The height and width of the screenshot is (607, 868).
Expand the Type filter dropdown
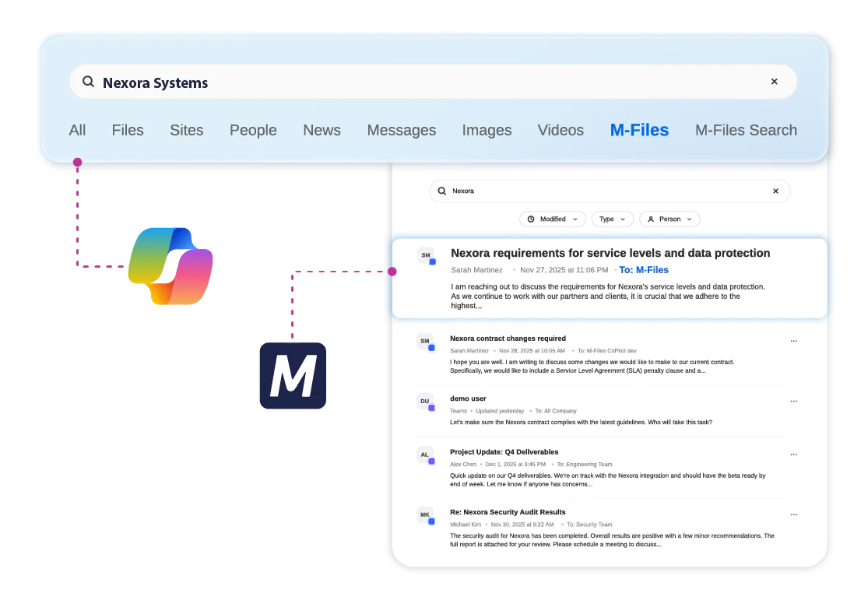(x=612, y=219)
